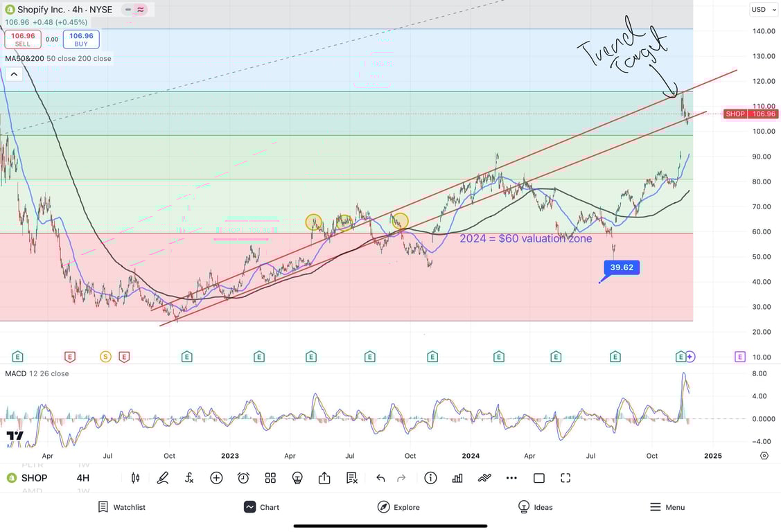Image resolution: width=781 pixels, height=532 pixels.
Task: Click the BUY 106.96 button
Action: pos(81,39)
